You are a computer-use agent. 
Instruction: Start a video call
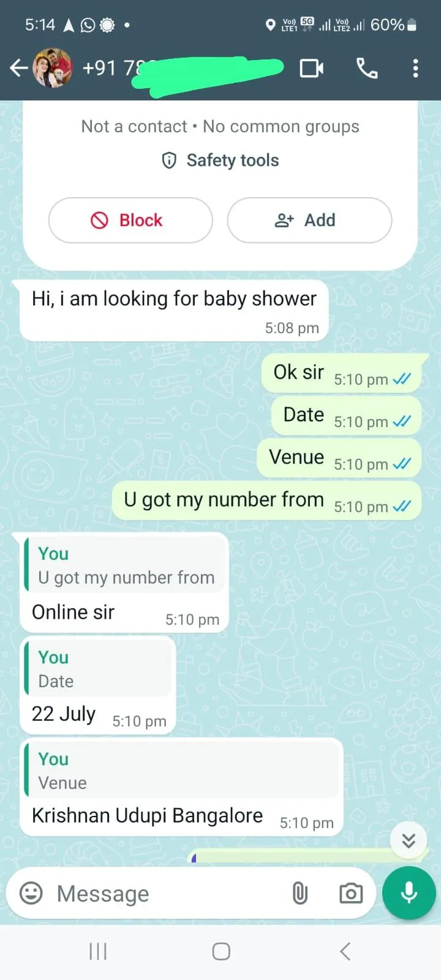click(312, 68)
